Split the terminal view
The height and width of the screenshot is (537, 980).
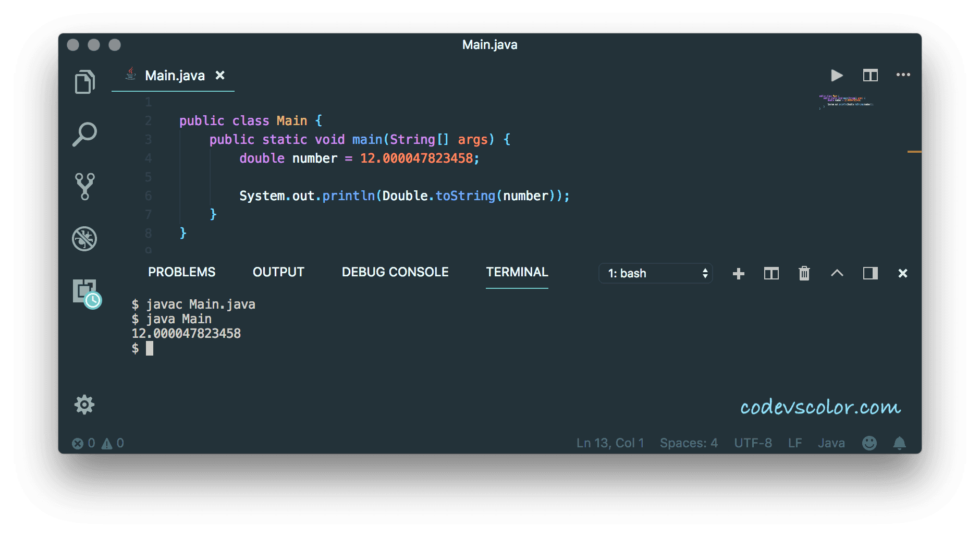771,273
